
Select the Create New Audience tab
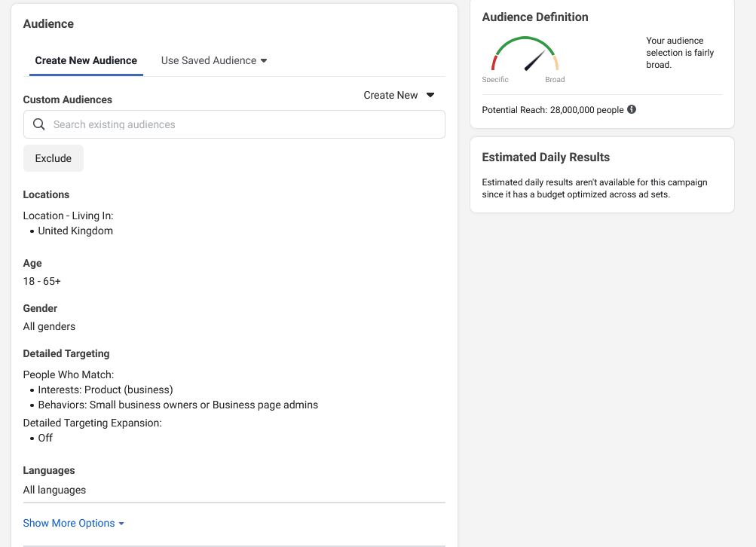click(86, 61)
